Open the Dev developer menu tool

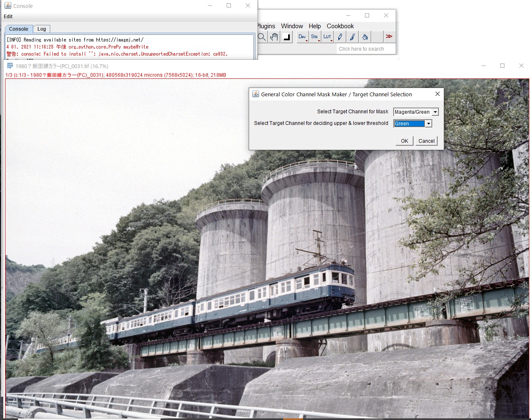click(303, 37)
